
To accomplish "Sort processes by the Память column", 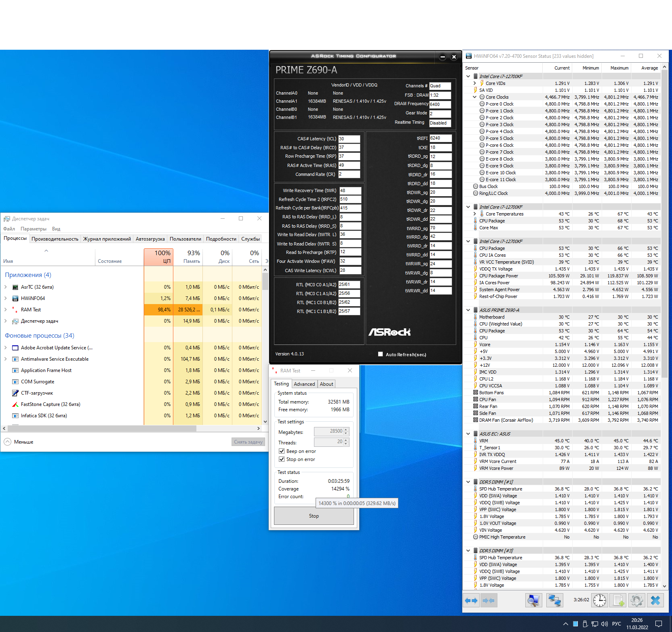I will [188, 257].
